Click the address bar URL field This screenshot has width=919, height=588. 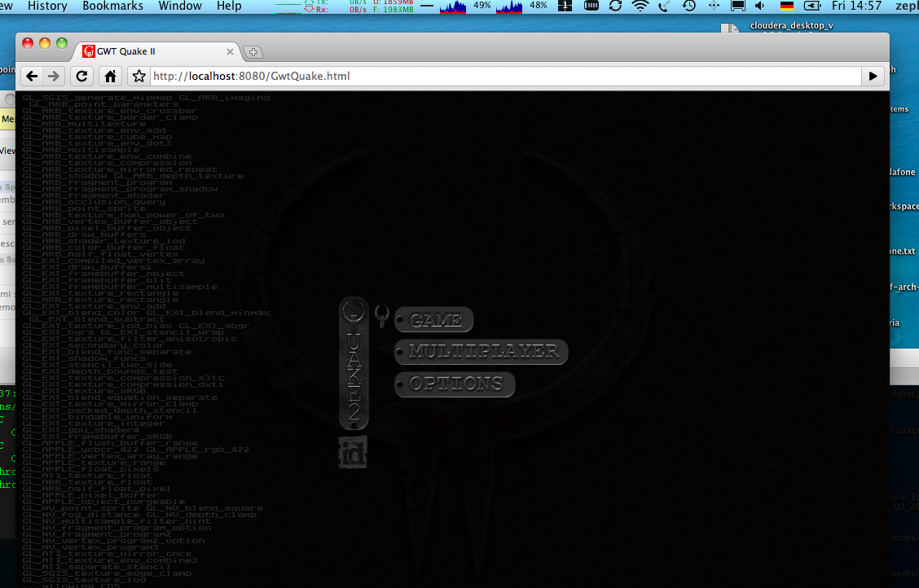pyautogui.click(x=505, y=77)
